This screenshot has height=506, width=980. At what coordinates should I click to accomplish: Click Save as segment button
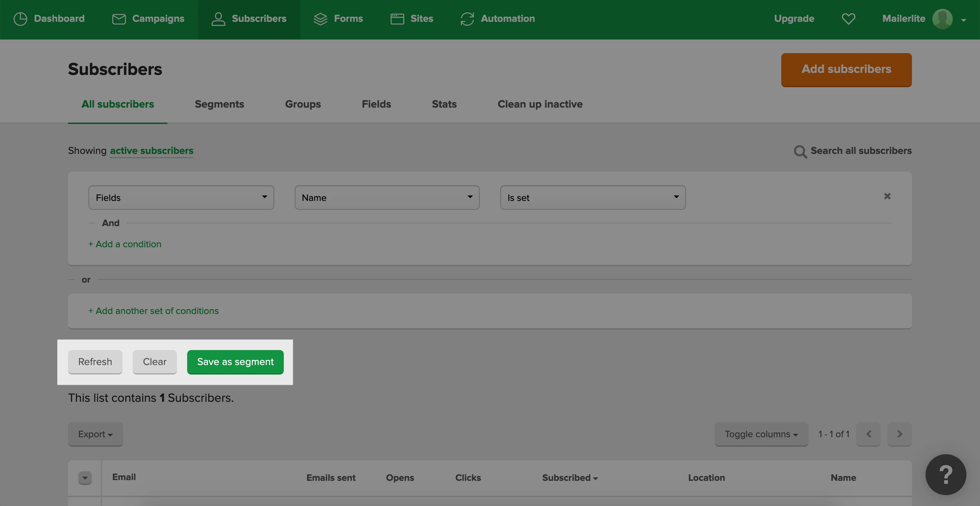[235, 362]
